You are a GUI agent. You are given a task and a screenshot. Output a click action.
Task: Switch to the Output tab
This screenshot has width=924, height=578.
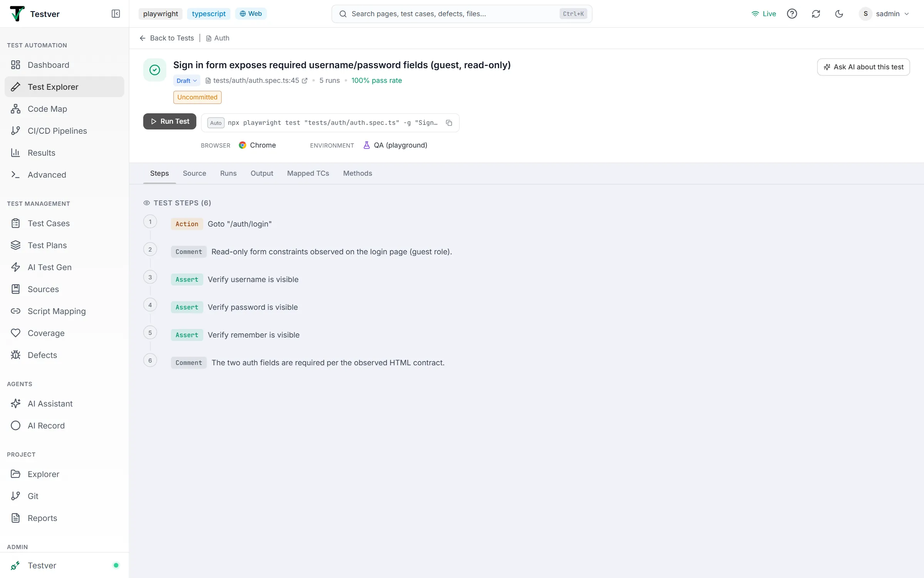[262, 173]
